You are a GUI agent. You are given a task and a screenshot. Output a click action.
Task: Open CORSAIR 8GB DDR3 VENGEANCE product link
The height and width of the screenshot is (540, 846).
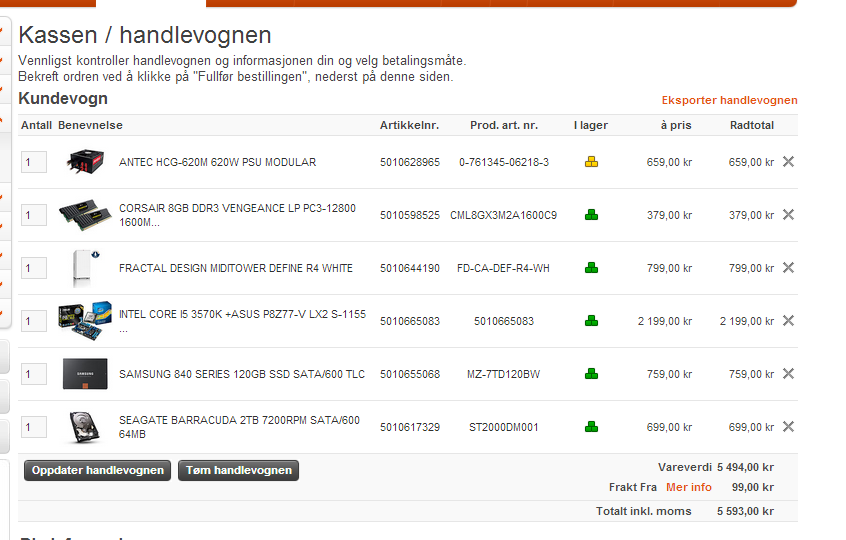(237, 215)
